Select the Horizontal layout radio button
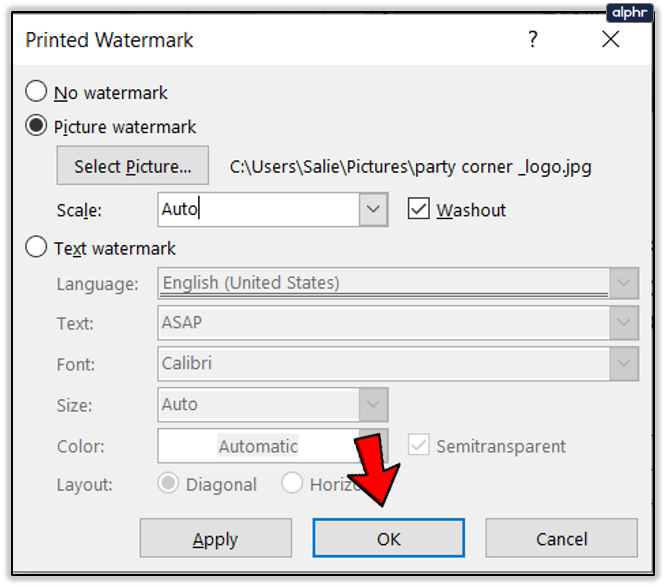 tap(292, 484)
